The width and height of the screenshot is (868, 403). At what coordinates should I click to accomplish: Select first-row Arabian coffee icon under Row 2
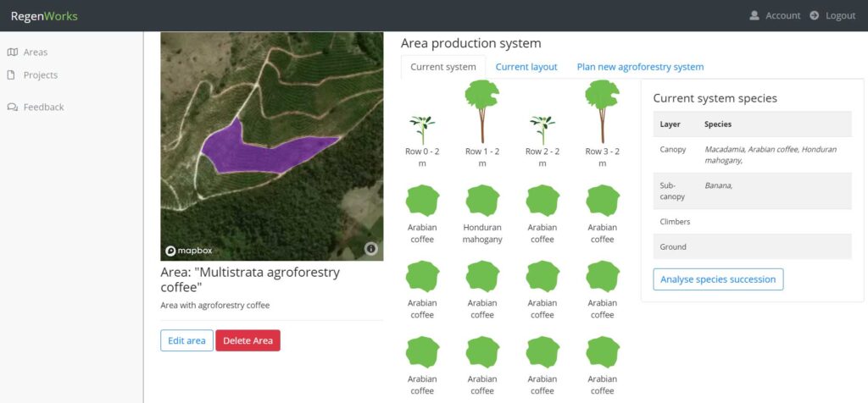click(x=542, y=200)
